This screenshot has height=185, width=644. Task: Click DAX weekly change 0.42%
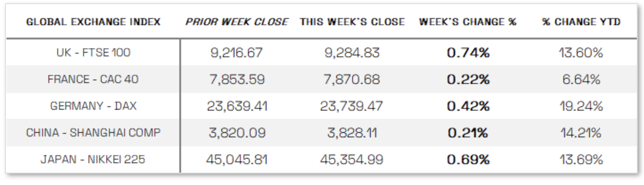(468, 106)
